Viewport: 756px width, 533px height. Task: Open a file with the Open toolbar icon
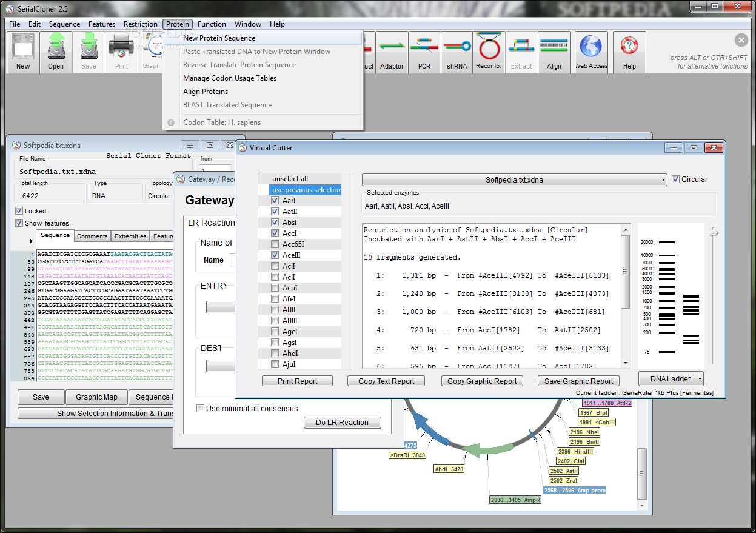(x=56, y=52)
